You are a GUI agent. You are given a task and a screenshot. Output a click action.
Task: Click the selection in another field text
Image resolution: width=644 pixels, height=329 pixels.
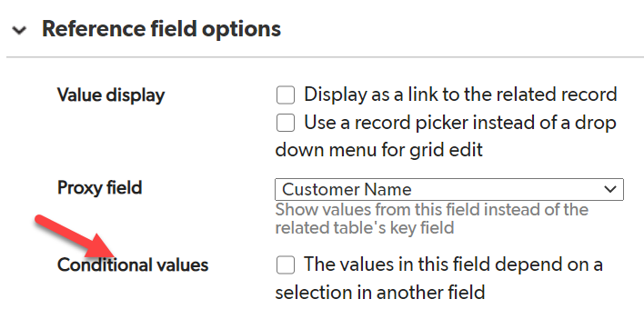tap(380, 293)
